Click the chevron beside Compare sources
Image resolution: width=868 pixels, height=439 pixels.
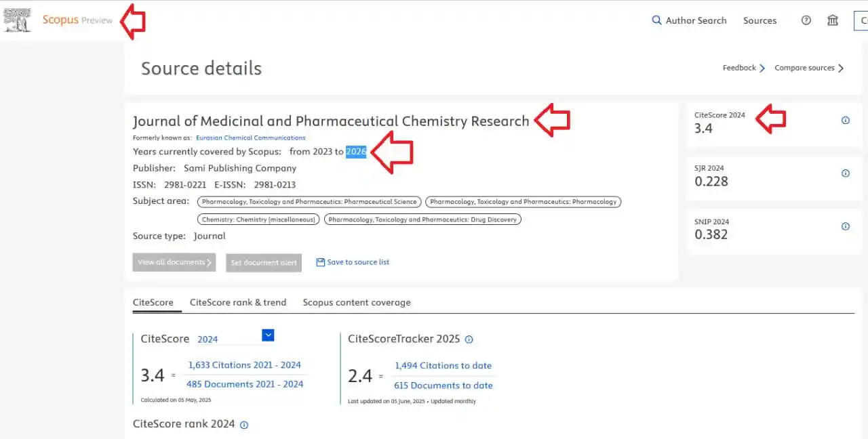841,68
